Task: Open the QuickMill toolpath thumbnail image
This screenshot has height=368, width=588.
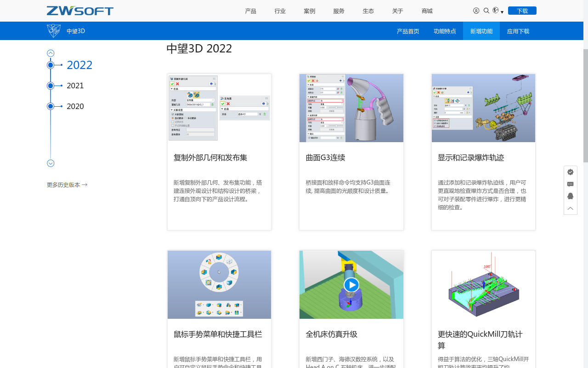Action: [x=483, y=285]
